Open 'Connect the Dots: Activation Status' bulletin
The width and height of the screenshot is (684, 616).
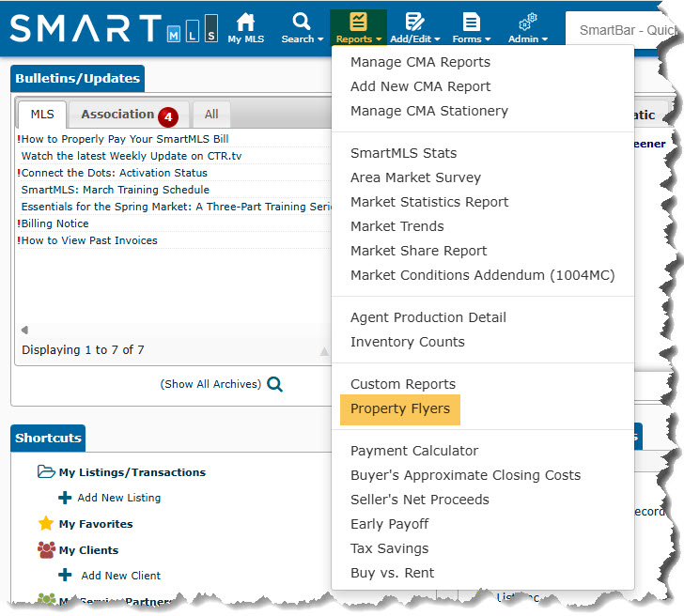coord(115,173)
